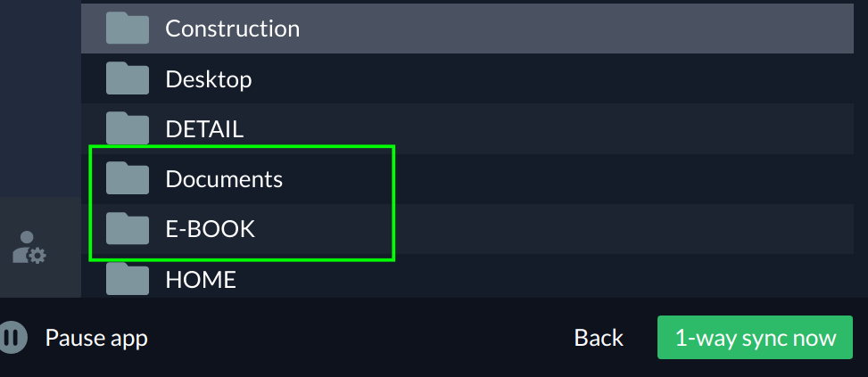868x377 pixels.
Task: Click the HOME folder icon
Action: [x=127, y=279]
